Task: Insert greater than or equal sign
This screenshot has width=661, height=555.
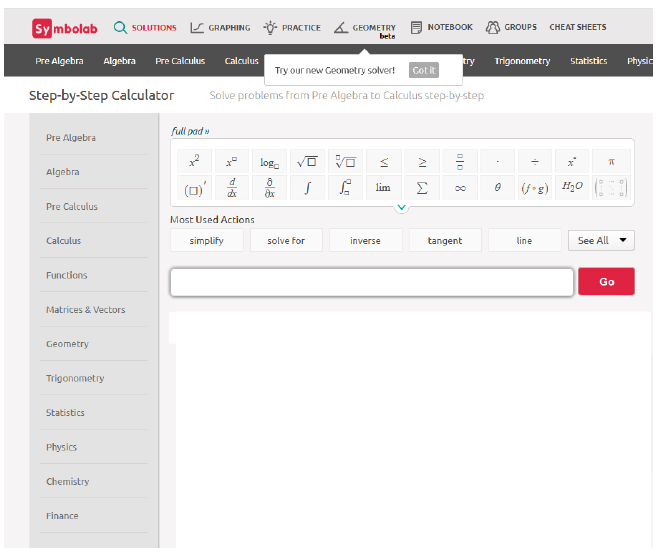Action: pos(422,161)
